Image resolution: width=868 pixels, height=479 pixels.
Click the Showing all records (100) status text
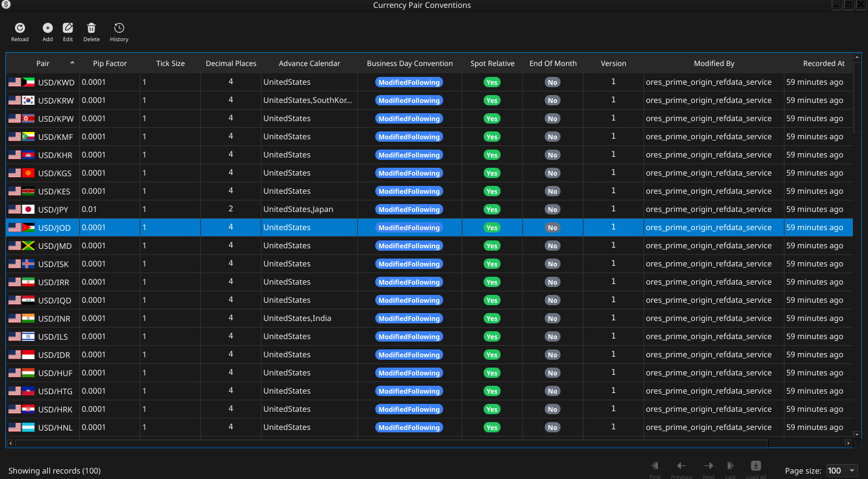54,471
